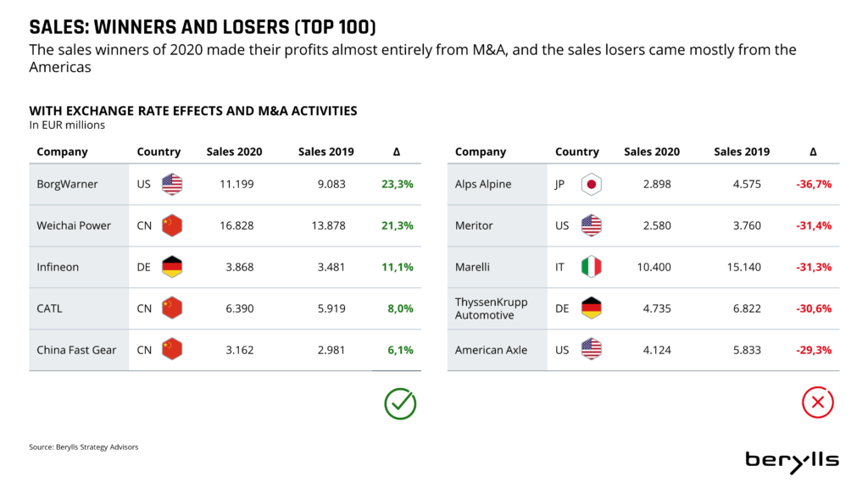Select the 23,3% delta value
Screen dimensions: 868x488
pyautogui.click(x=398, y=184)
